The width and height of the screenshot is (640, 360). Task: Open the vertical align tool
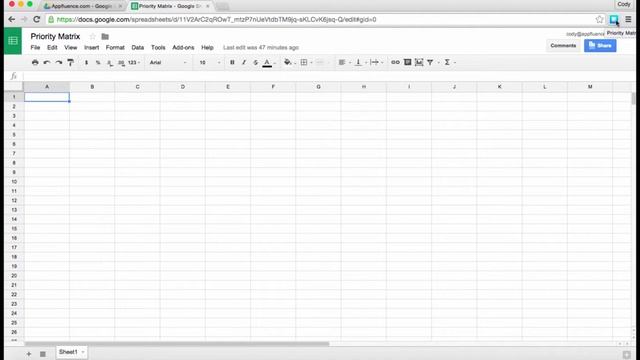pyautogui.click(x=358, y=62)
